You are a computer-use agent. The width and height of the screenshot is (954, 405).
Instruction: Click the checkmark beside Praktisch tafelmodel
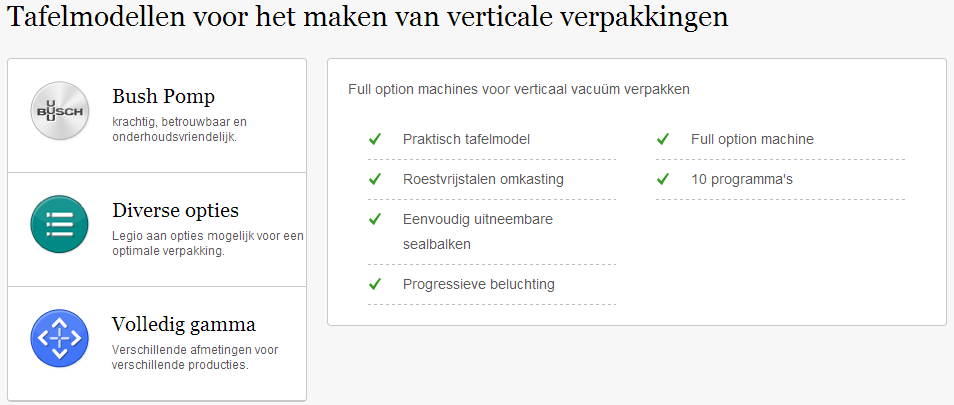tap(375, 139)
